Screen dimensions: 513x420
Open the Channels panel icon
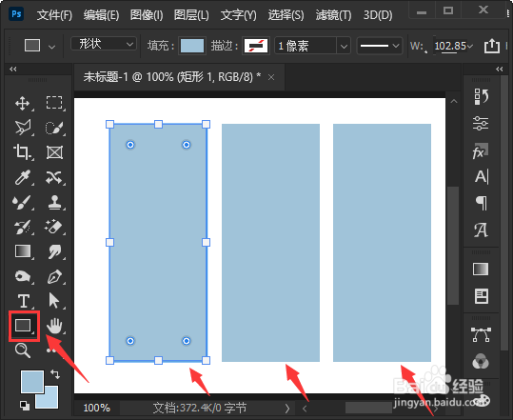481,361
